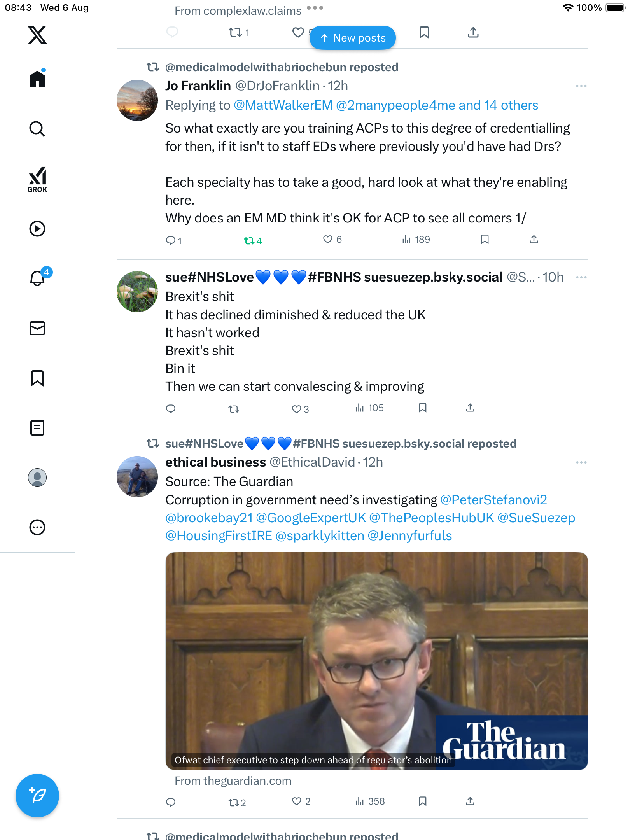Go to the Home tab
Viewport: 630px width, 840px height.
[37, 79]
